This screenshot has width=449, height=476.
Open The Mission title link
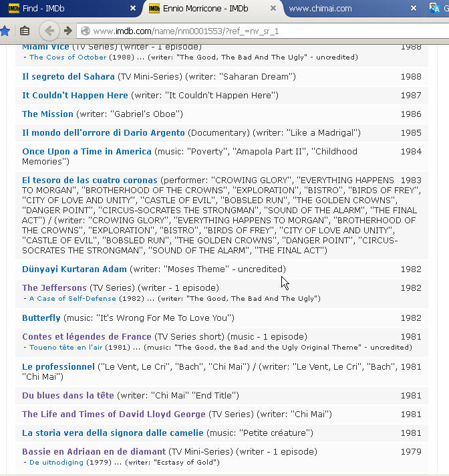tap(47, 114)
